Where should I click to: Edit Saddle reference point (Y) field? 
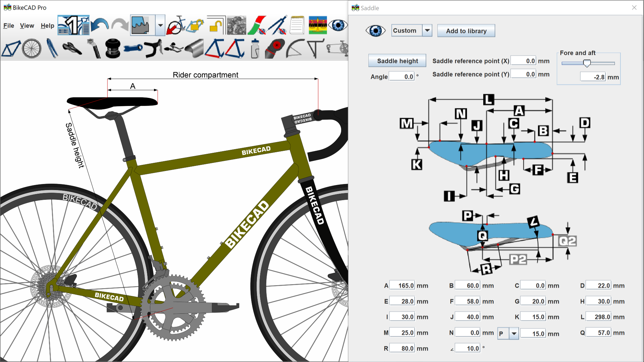pos(523,74)
